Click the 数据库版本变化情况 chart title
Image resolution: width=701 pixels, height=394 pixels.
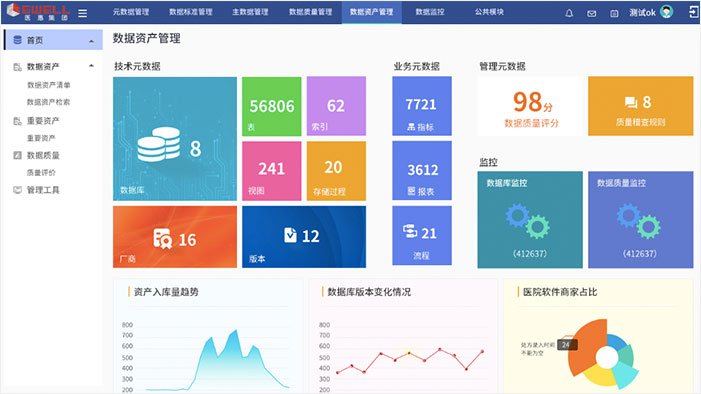[x=369, y=292]
